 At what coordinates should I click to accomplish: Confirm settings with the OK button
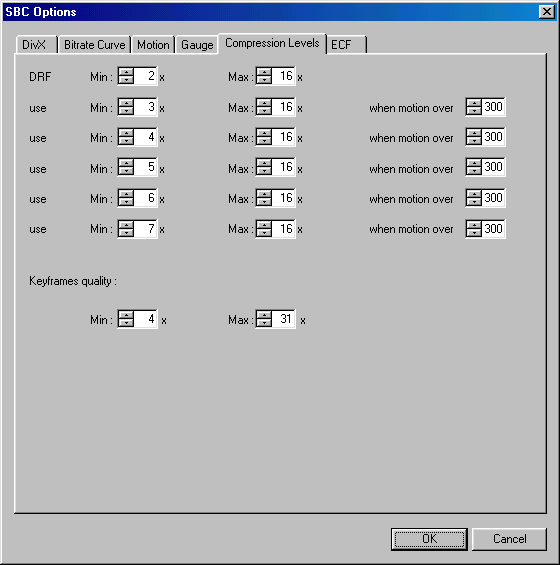click(429, 539)
